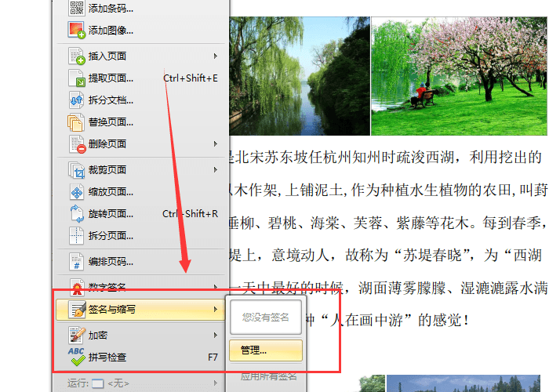Expand the 签名与缩写 submenu arrow
Viewport: 549px width, 392px height.
click(216, 310)
